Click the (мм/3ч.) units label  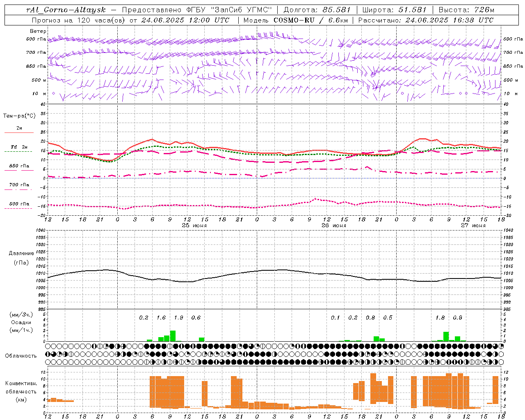click(21, 315)
